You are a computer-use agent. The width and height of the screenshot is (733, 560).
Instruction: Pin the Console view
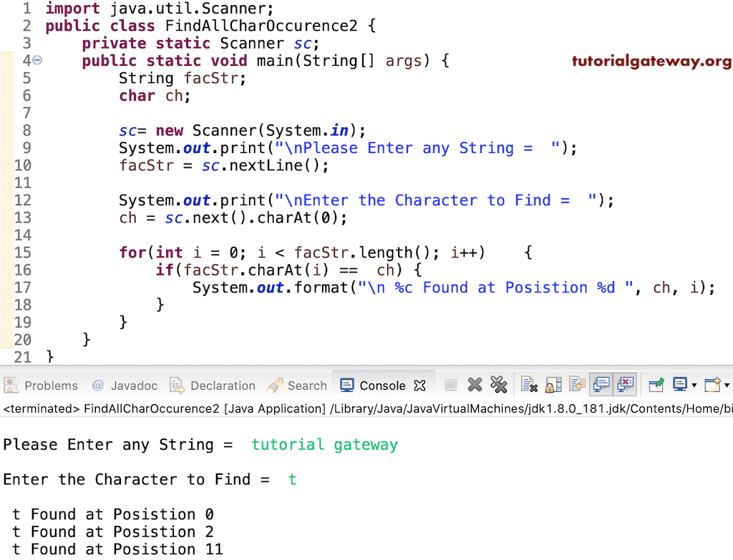point(656,384)
